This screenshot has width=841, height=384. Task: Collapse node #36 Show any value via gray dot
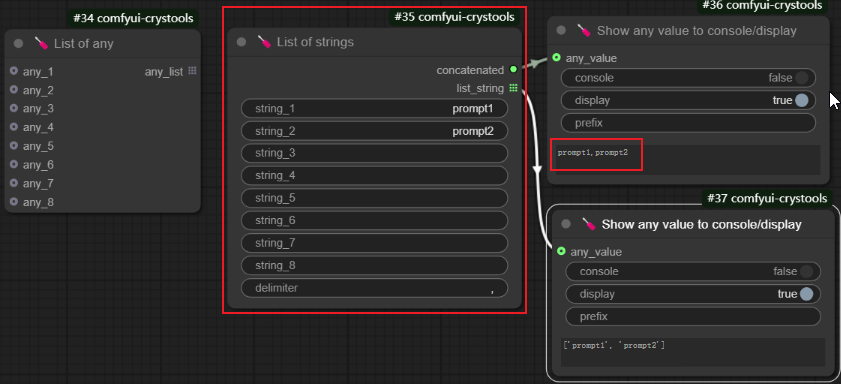point(562,31)
